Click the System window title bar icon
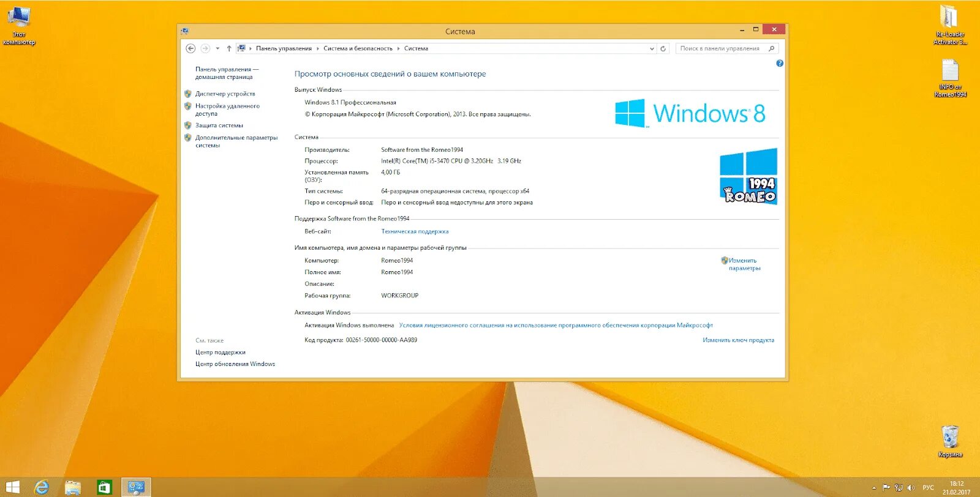The height and width of the screenshot is (497, 980). [185, 31]
